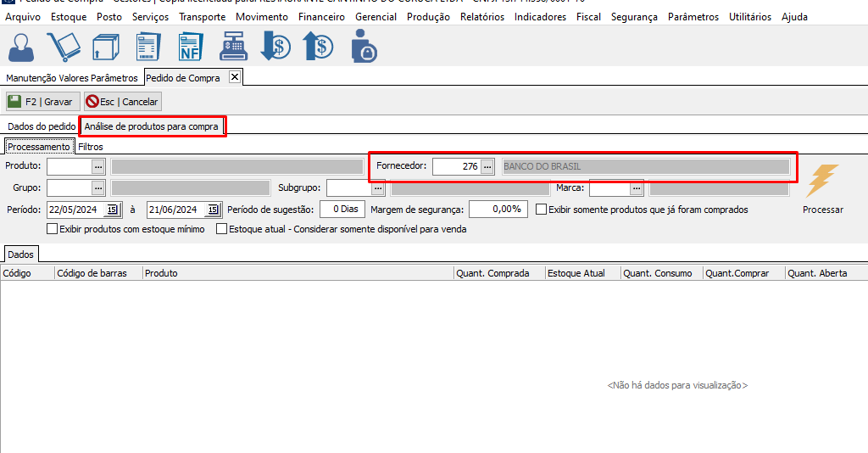Toggle 'Estoque atual - Considerar somente disponível' checkbox

222,229
